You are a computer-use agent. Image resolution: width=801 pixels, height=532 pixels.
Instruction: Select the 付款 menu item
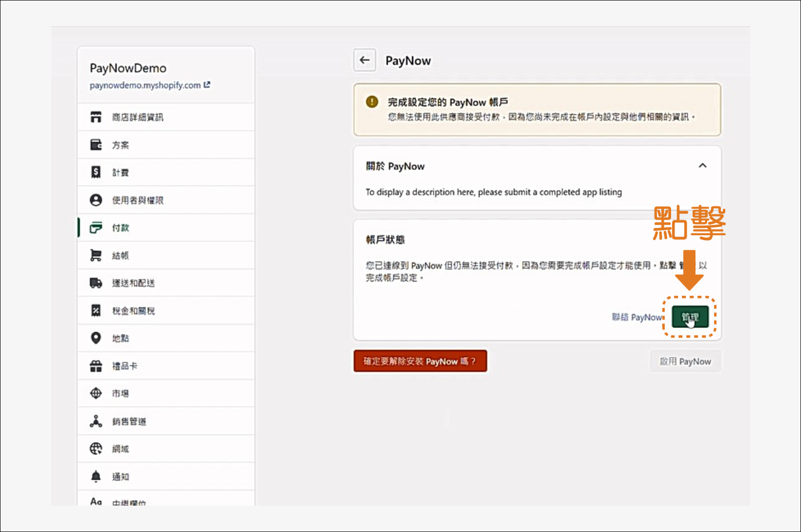click(x=166, y=227)
